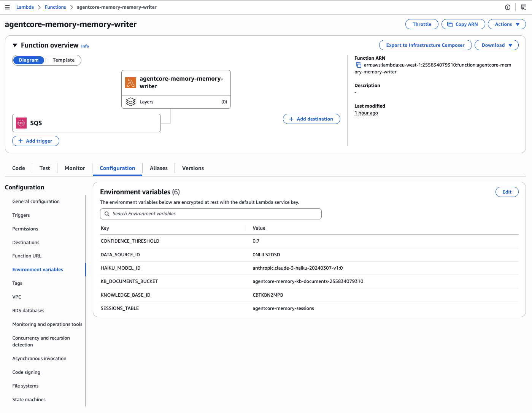The image size is (532, 413).
Task: Click the agentcore-memory-sessions value
Action: tap(283, 308)
